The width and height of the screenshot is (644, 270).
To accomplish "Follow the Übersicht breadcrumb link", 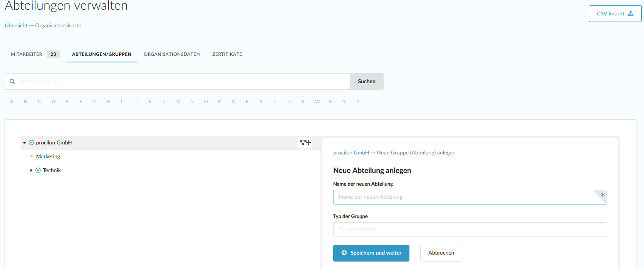I will point(16,25).
